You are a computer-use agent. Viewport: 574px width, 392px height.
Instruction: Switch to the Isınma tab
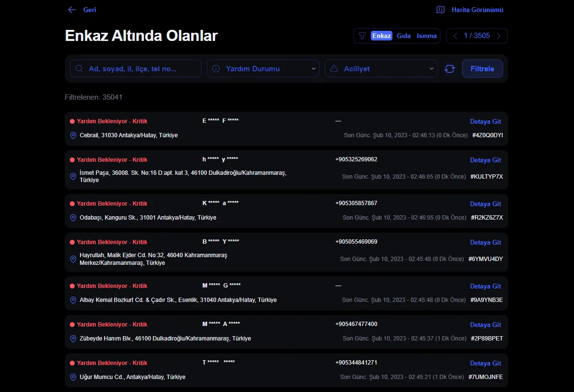427,36
